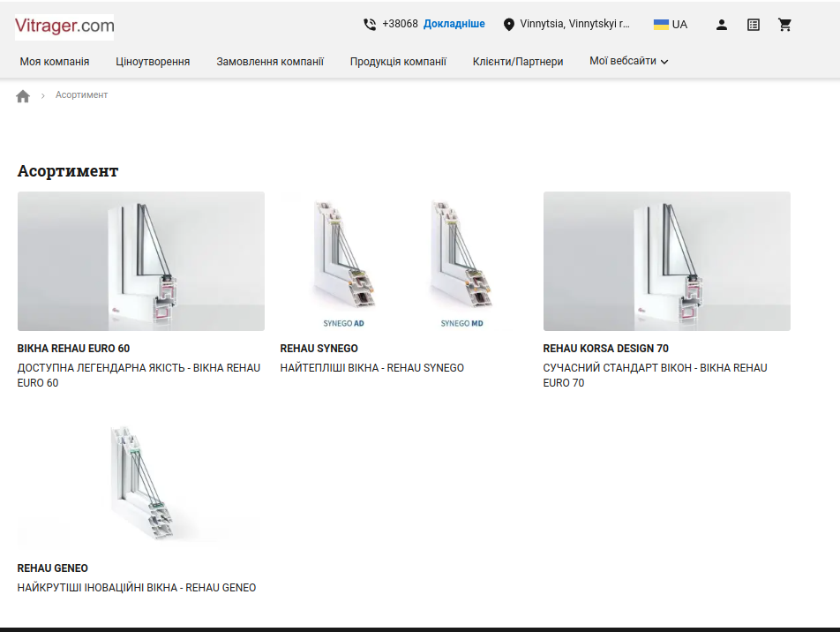
Task: Click the REHAU SYNEGO profiles image
Action: [x=404, y=261]
